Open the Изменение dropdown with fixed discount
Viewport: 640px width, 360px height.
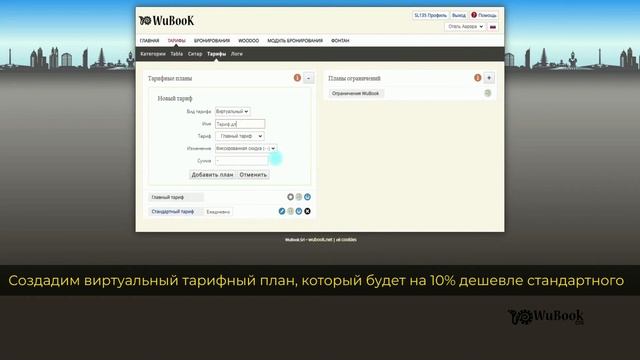[246, 149]
